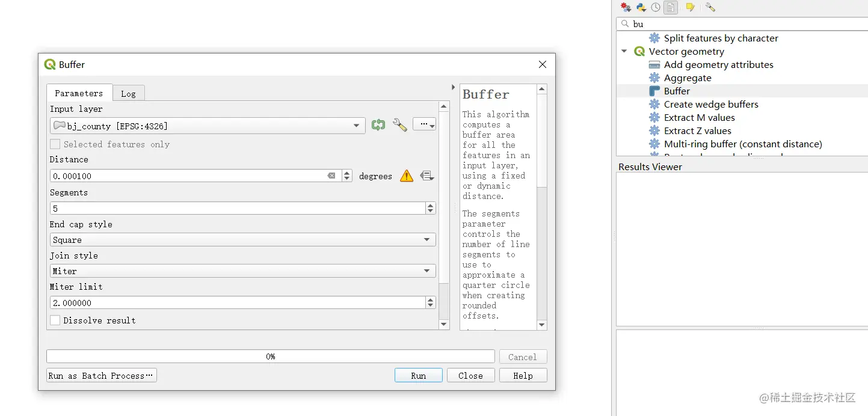Viewport: 868px width, 416px height.
Task: Open the Input layer bj_county dropdown
Action: 208,126
